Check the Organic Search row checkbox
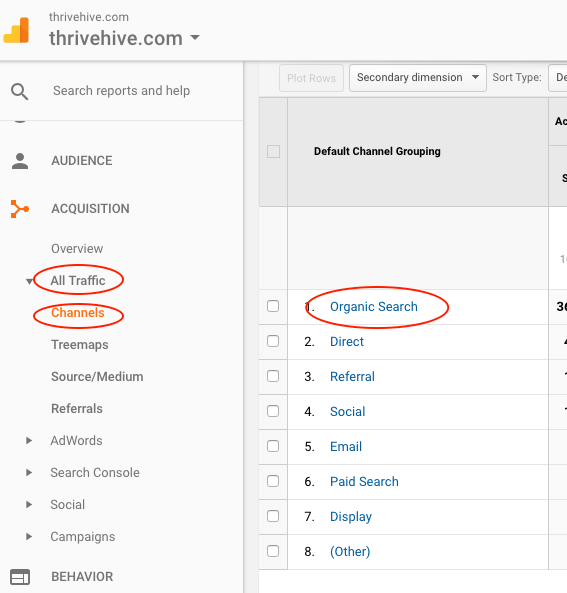 (x=273, y=306)
